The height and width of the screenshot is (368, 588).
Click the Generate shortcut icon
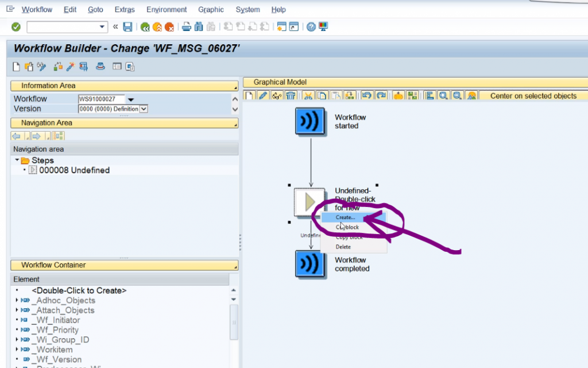click(293, 27)
